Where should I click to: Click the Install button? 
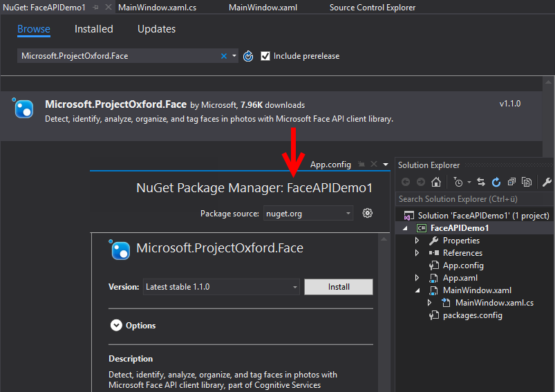[x=339, y=287]
